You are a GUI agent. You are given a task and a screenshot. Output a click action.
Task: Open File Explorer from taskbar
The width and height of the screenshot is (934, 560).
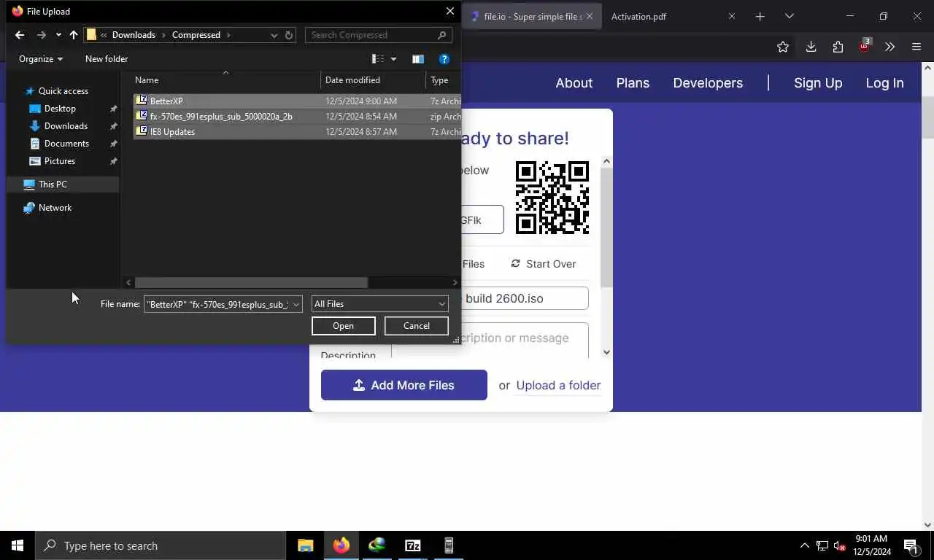click(x=305, y=545)
